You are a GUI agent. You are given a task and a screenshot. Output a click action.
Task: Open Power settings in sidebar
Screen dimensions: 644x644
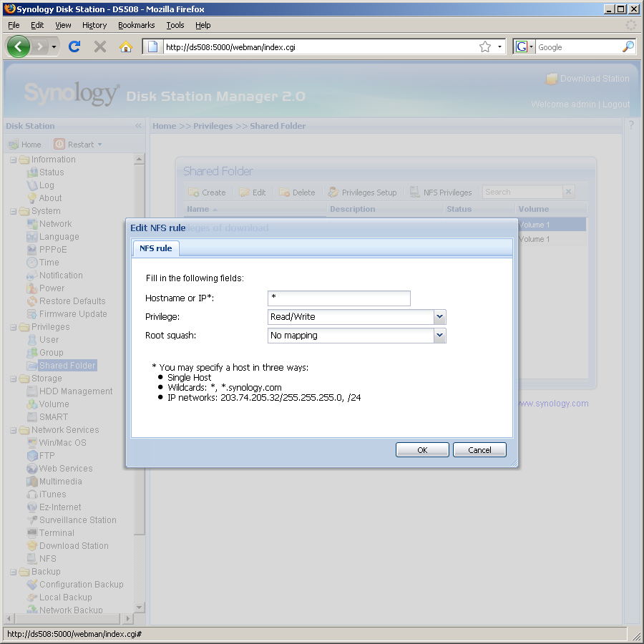46,288
